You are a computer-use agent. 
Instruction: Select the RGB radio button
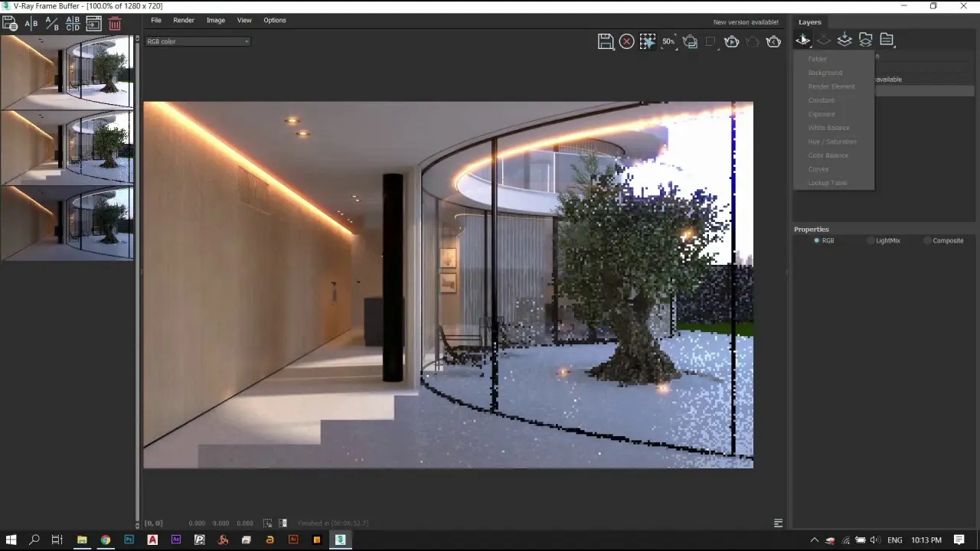coord(817,240)
